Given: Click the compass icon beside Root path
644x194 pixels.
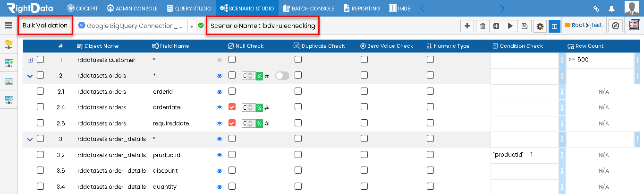Looking at the screenshot, I should pos(615,26).
